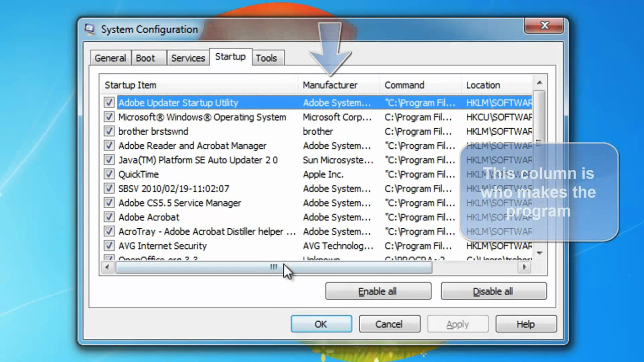Click the horizontal scrollbar left arrow
The width and height of the screenshot is (644, 362).
(x=107, y=267)
